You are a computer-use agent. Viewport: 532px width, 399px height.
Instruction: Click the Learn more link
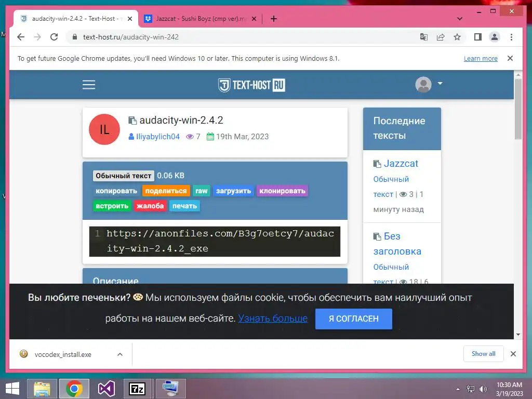[481, 58]
